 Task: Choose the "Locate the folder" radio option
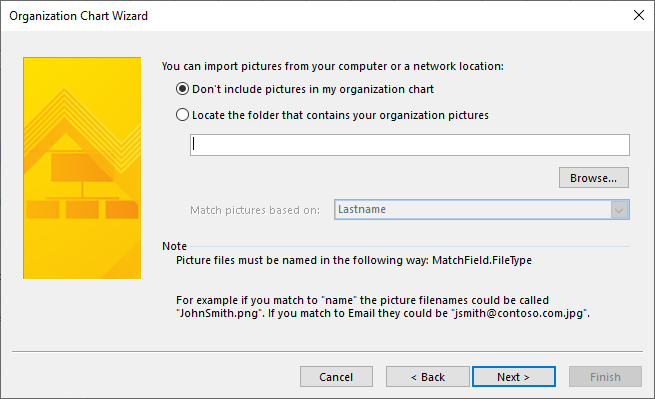pos(183,115)
